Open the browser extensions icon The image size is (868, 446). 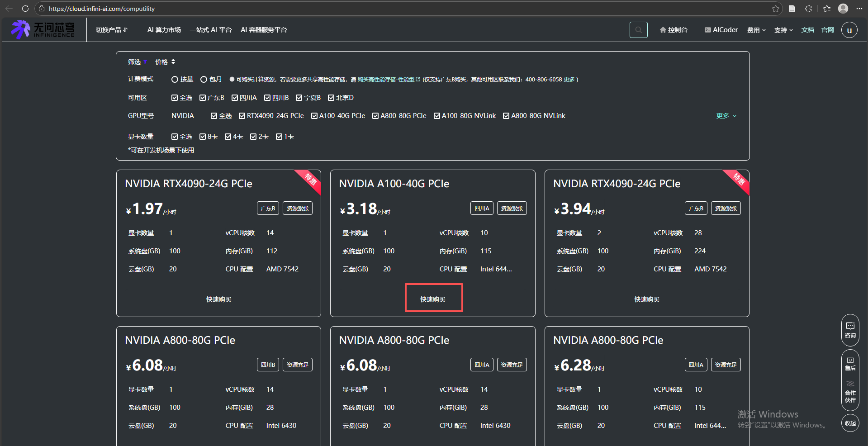coord(808,9)
